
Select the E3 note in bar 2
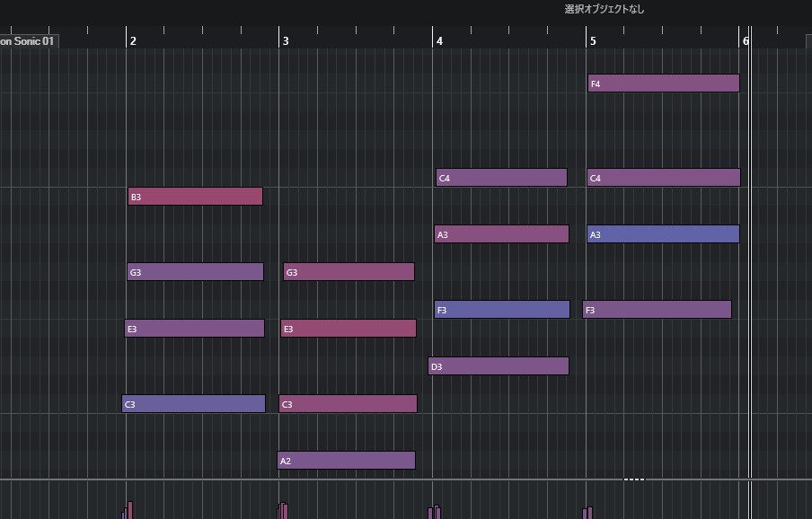tap(194, 329)
